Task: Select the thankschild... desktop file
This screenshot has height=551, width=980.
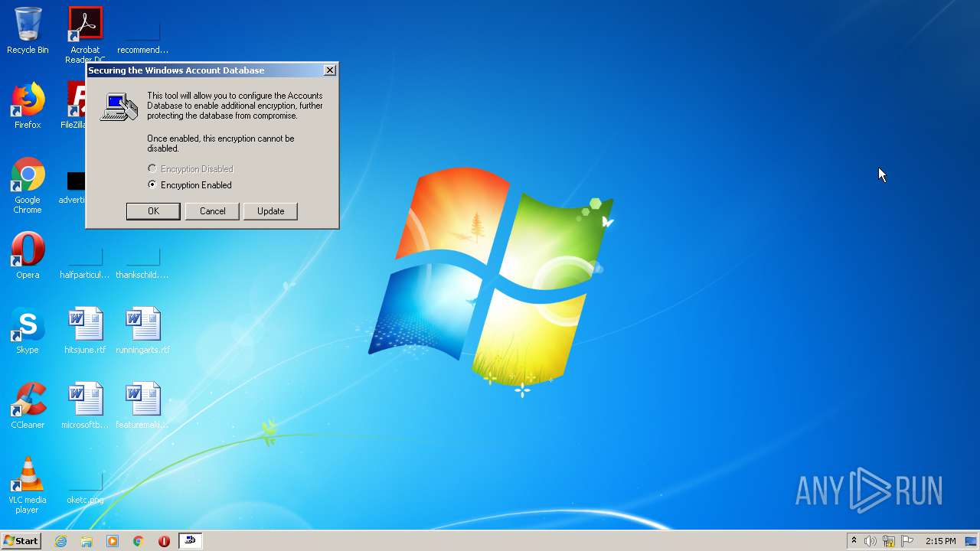Action: pyautogui.click(x=142, y=264)
